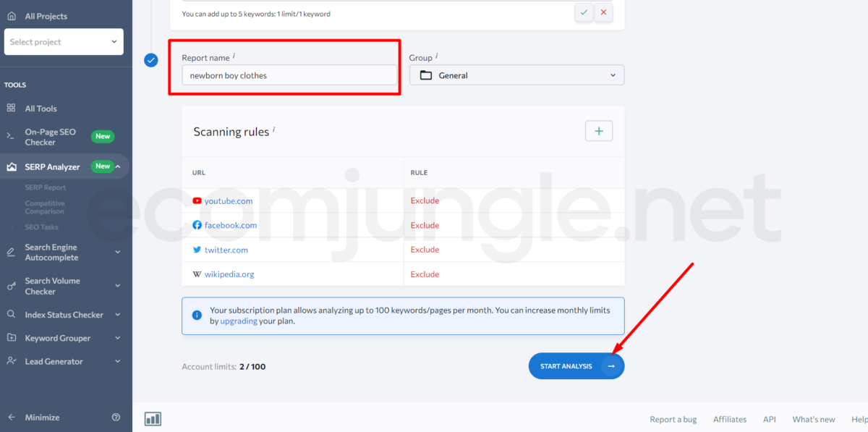Click the green checkmark confirm icon

tap(584, 12)
